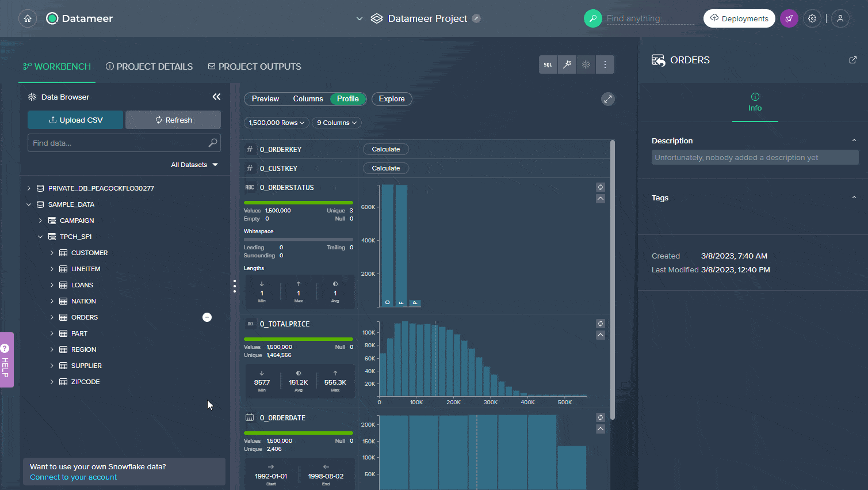
Task: Open the PROJECT OUTPUTS tab
Action: coord(254,67)
